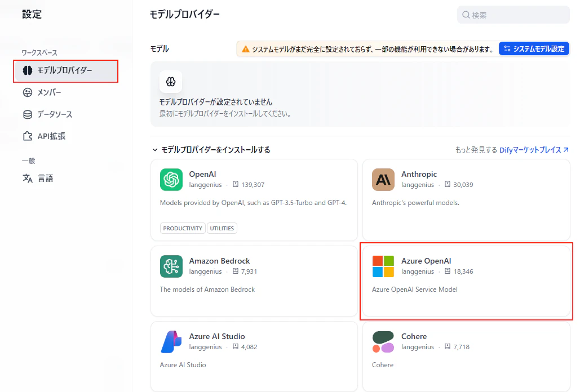Open the Difyマーケットプレイス link

click(530, 150)
